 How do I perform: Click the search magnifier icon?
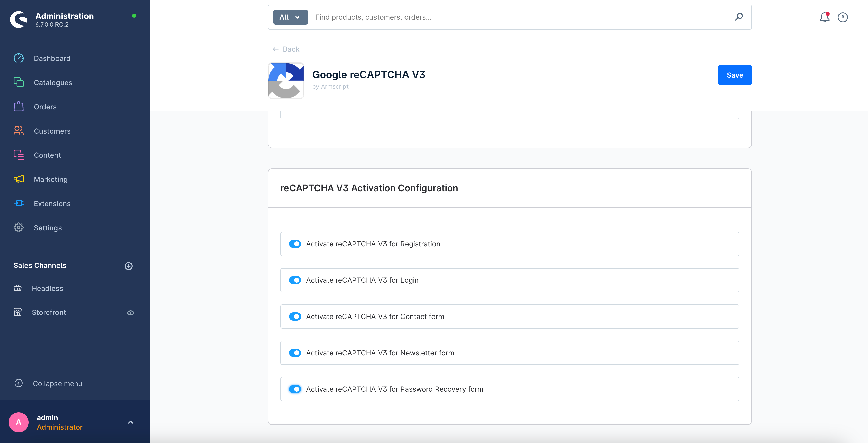pos(739,17)
